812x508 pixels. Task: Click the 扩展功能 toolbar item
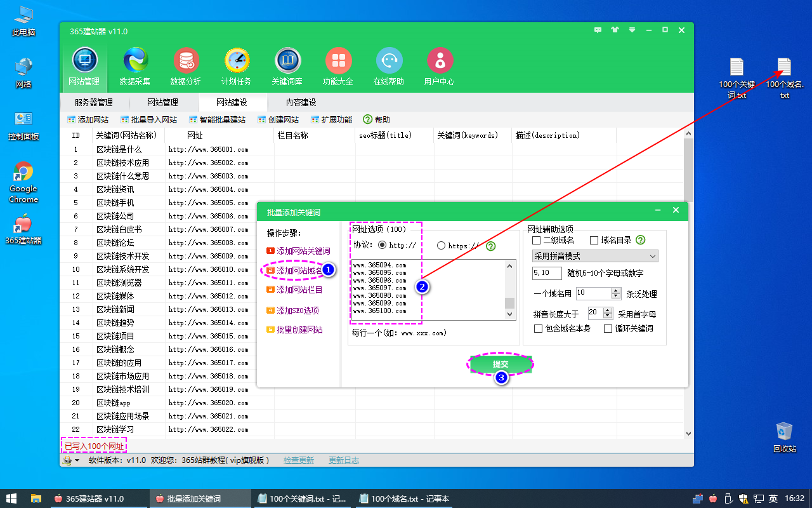pyautogui.click(x=331, y=119)
